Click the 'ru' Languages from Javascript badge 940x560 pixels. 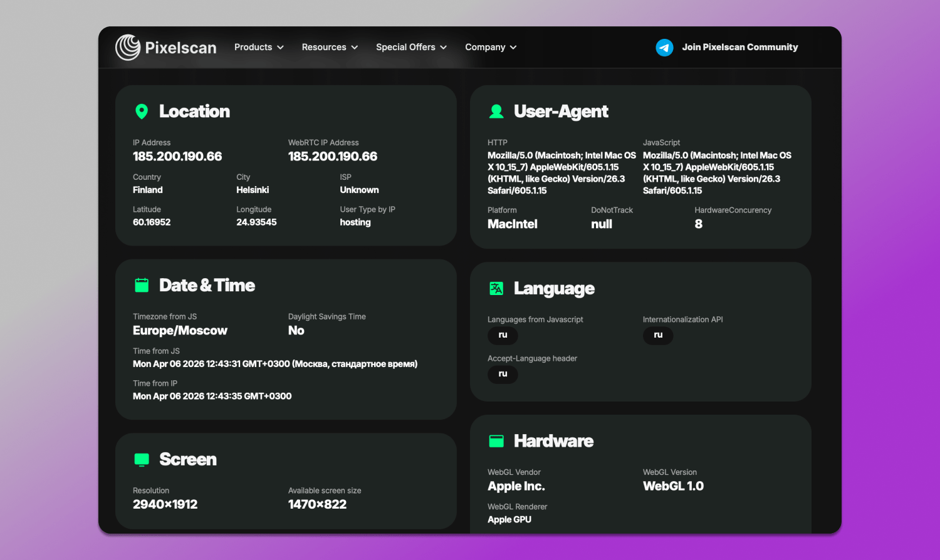tap(503, 335)
